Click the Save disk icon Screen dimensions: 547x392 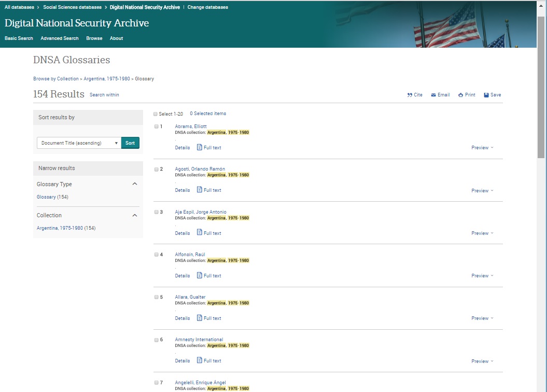pos(486,95)
